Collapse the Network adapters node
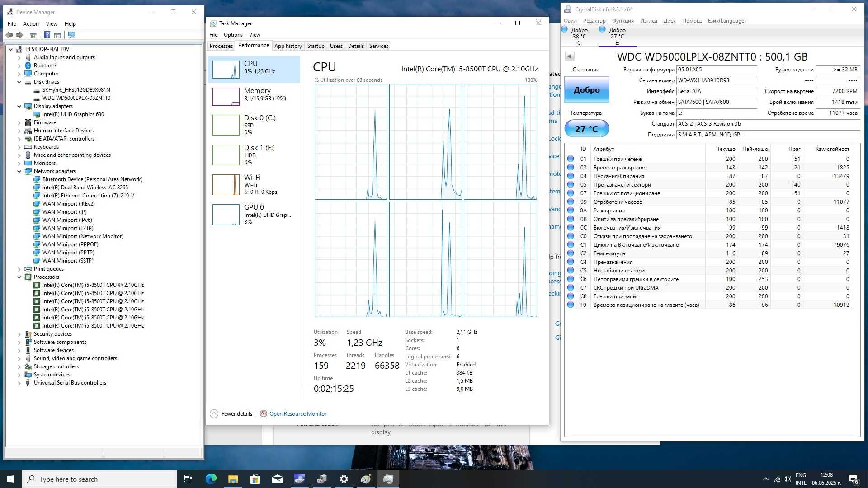This screenshot has height=488, width=868. point(19,171)
